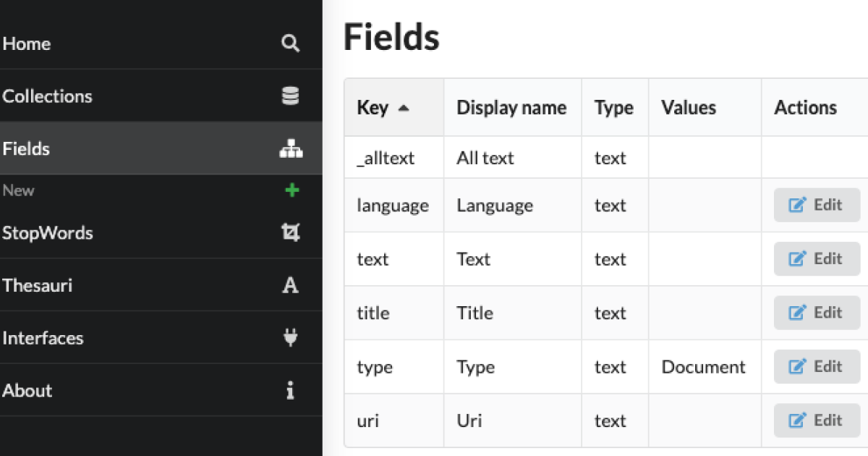Select the crop icon beside StopWords
This screenshot has width=868, height=456.
[291, 232]
